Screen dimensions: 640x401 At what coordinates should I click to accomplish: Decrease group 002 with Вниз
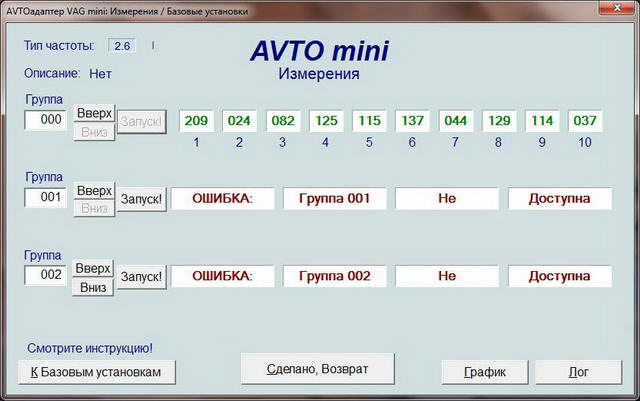point(94,287)
